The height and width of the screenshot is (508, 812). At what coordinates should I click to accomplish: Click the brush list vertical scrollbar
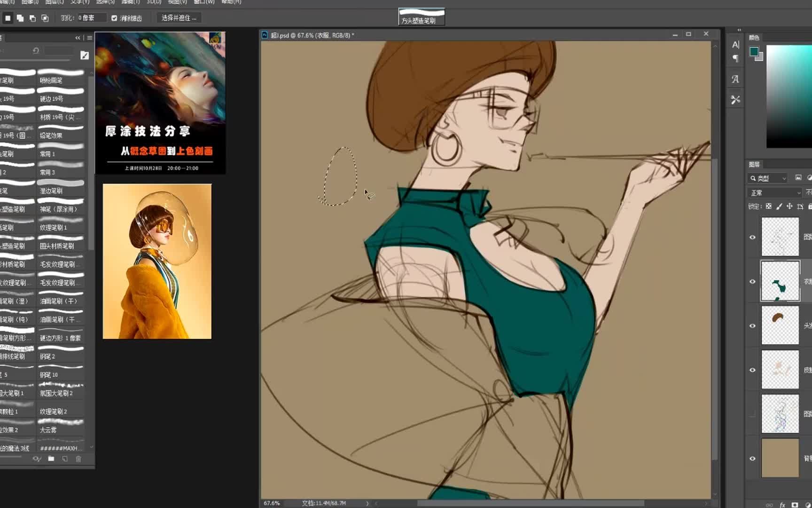tap(91, 162)
